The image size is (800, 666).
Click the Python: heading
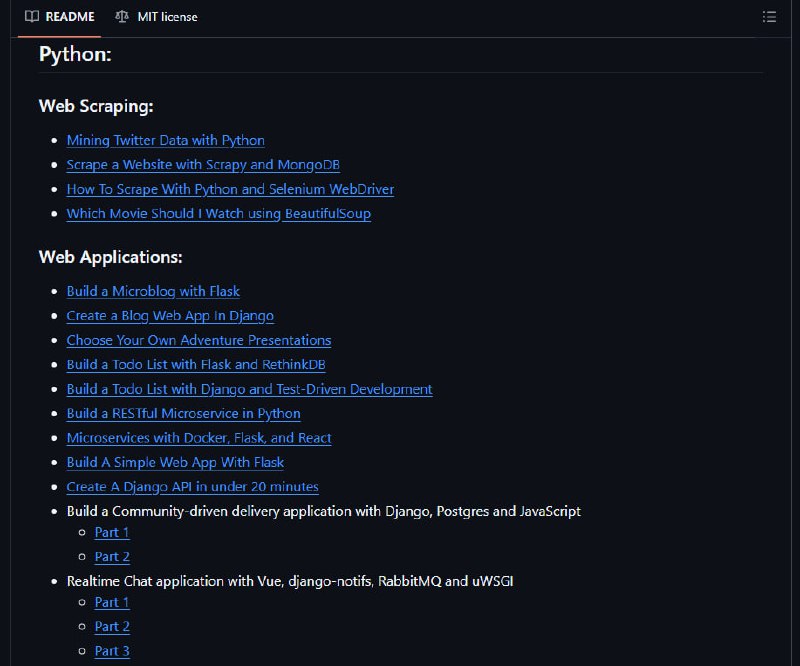point(75,55)
